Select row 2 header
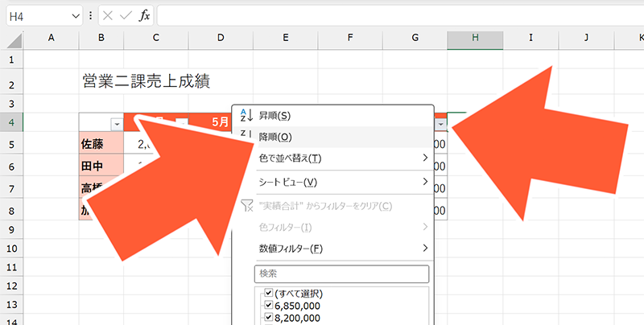The height and width of the screenshot is (325, 644). tap(11, 85)
